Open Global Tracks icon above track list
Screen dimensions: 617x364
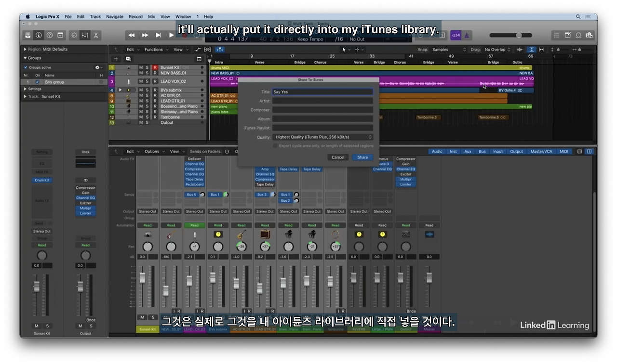(x=199, y=59)
